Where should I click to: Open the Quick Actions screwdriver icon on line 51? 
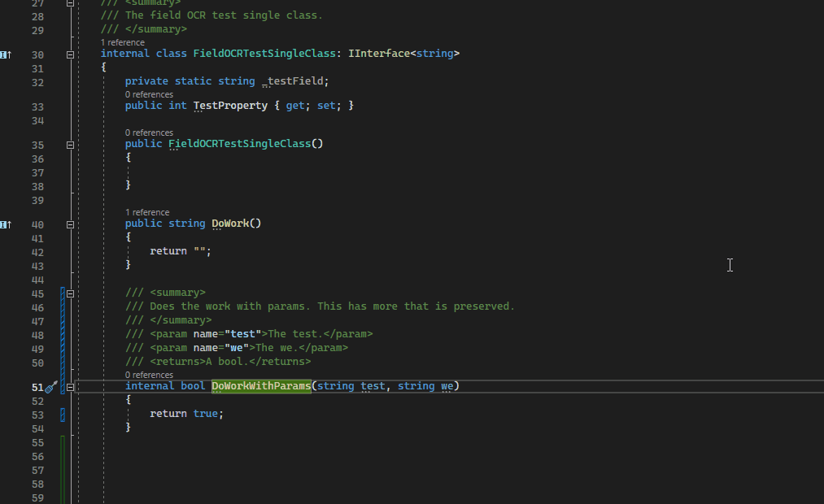point(51,388)
